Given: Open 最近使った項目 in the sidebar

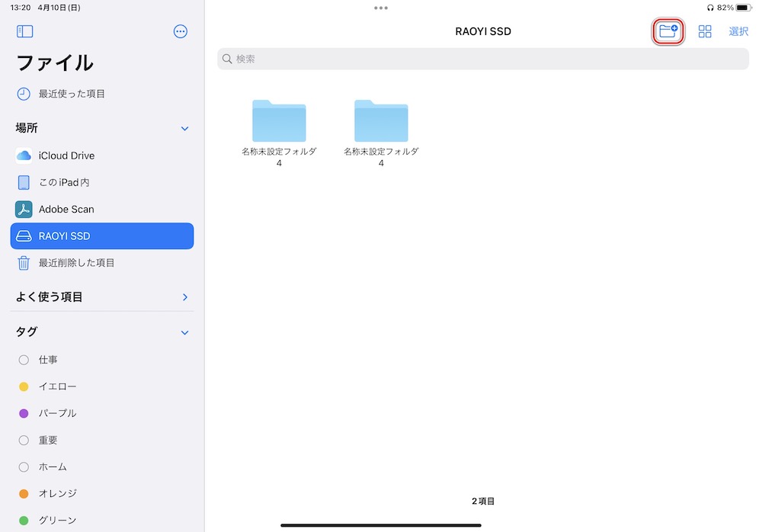Looking at the screenshot, I should pos(102,94).
